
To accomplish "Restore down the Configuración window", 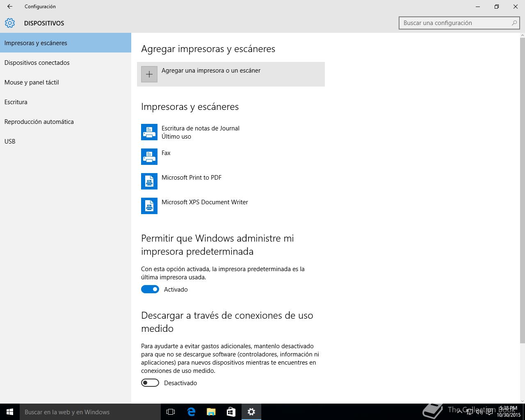I will (497, 7).
